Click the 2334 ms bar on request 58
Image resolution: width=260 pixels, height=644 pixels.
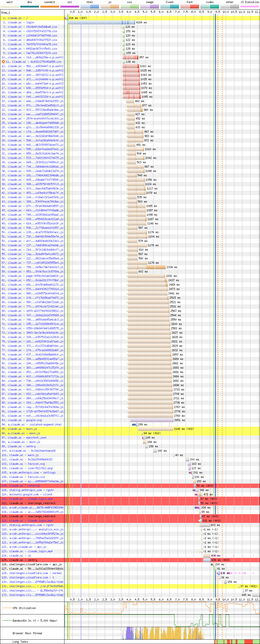146,267
